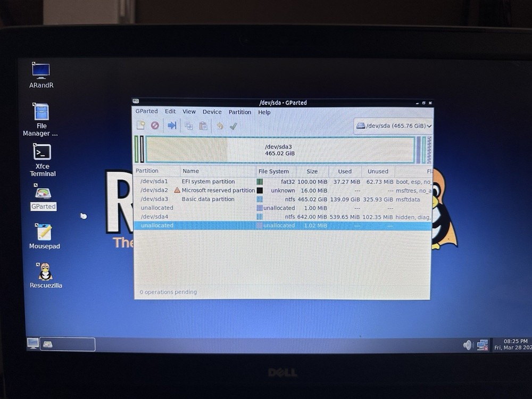This screenshot has height=399, width=532.
Task: Open the Partition menu
Action: pyautogui.click(x=239, y=112)
